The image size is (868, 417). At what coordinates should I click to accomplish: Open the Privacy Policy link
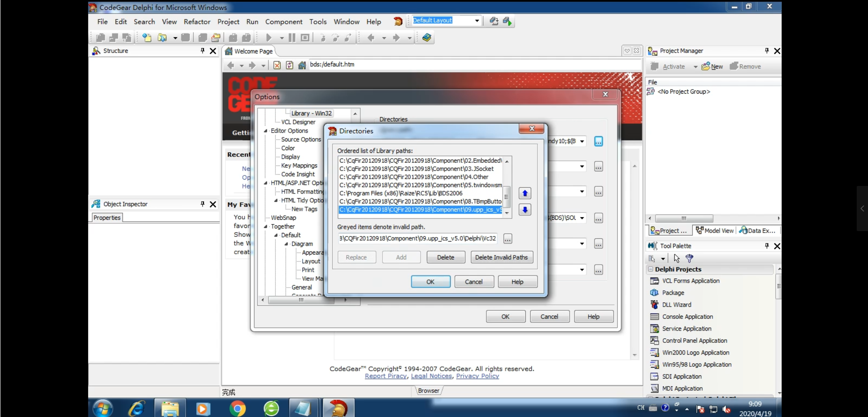(477, 376)
